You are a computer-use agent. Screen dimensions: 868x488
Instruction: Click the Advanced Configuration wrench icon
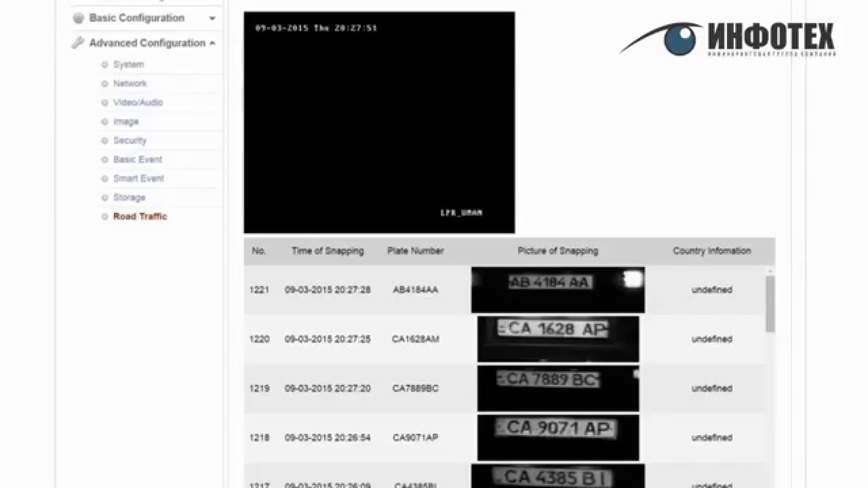tap(78, 43)
